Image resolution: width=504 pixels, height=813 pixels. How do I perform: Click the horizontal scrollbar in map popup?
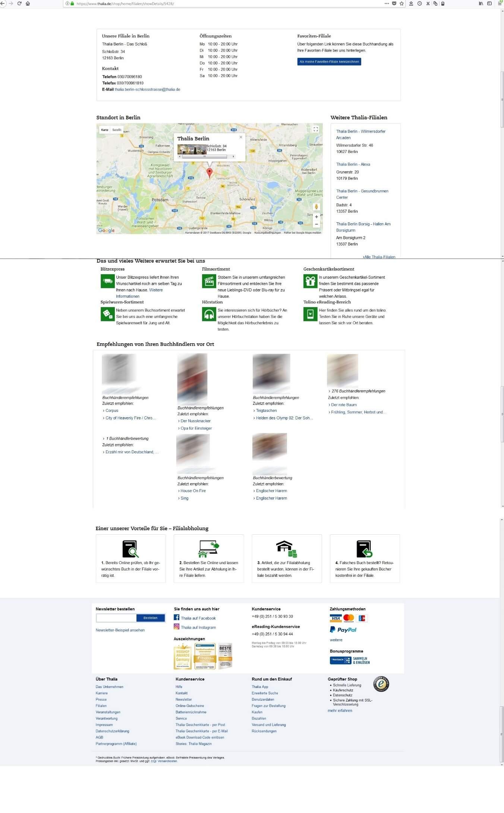[206, 157]
